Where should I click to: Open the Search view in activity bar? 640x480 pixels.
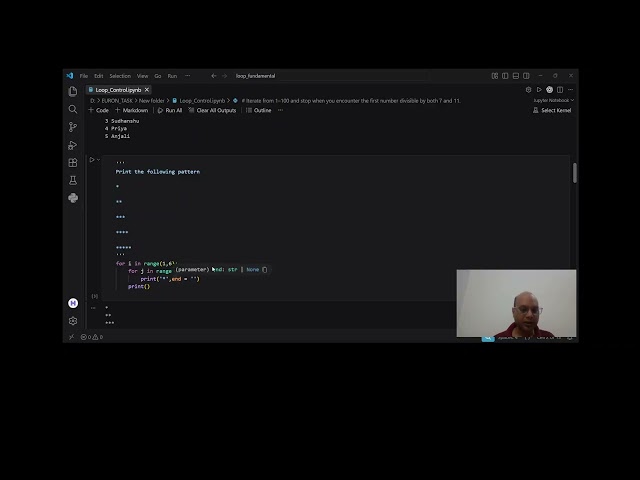(x=73, y=109)
